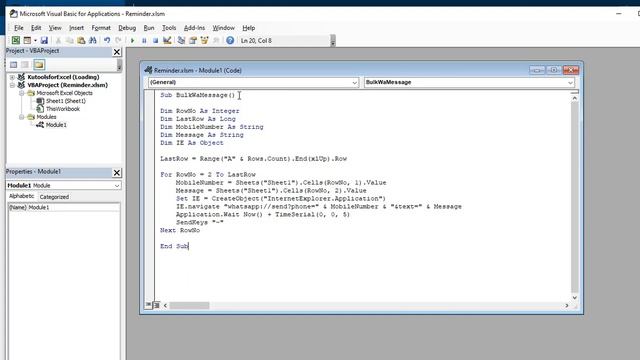640x360 pixels.
Task: Click the Redo toolbar icon
Action: (118, 40)
